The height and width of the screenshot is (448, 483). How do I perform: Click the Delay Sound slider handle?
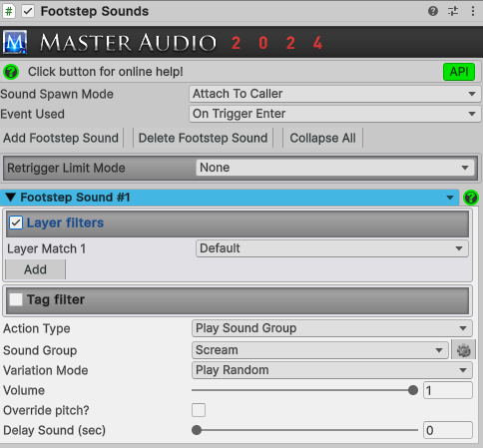tap(197, 430)
